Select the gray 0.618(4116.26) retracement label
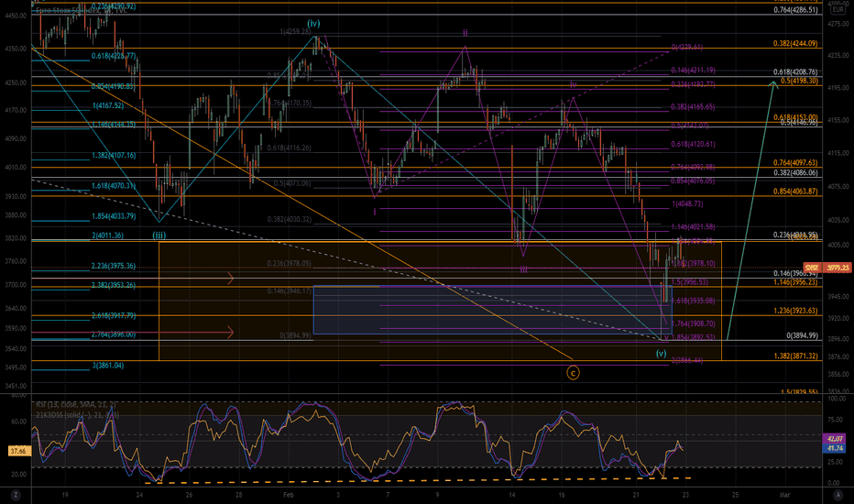The image size is (854, 504). click(x=290, y=148)
